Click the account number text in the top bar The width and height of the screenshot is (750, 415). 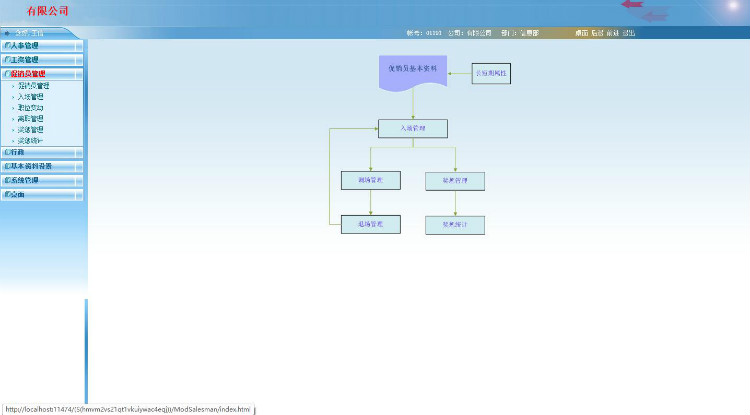click(424, 33)
